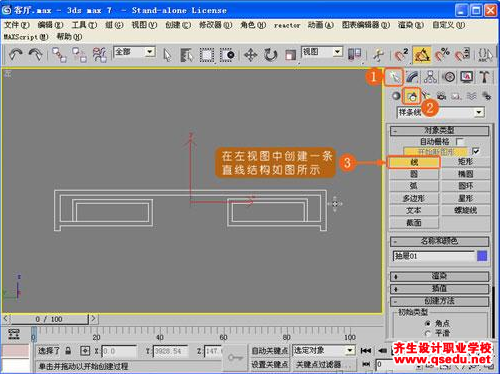
Task: Select the Space Warps category icon
Action: 471,96
